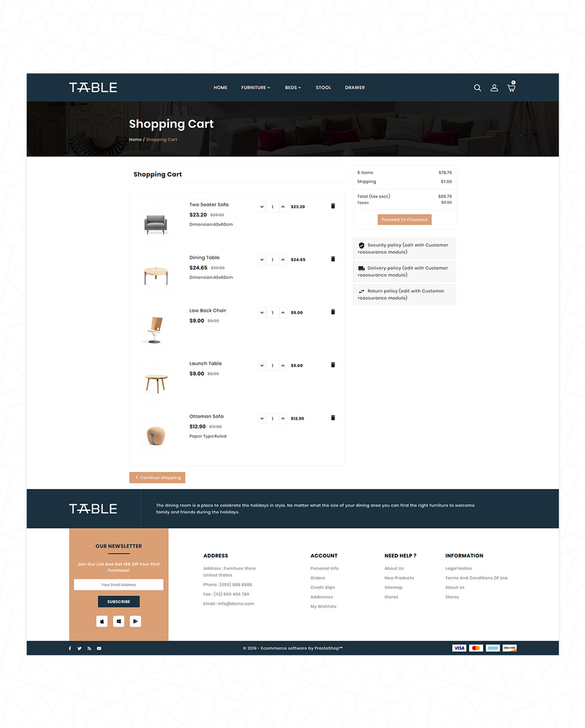Click the Return policy arrows icon
The width and height of the screenshot is (585, 728).
point(361,291)
